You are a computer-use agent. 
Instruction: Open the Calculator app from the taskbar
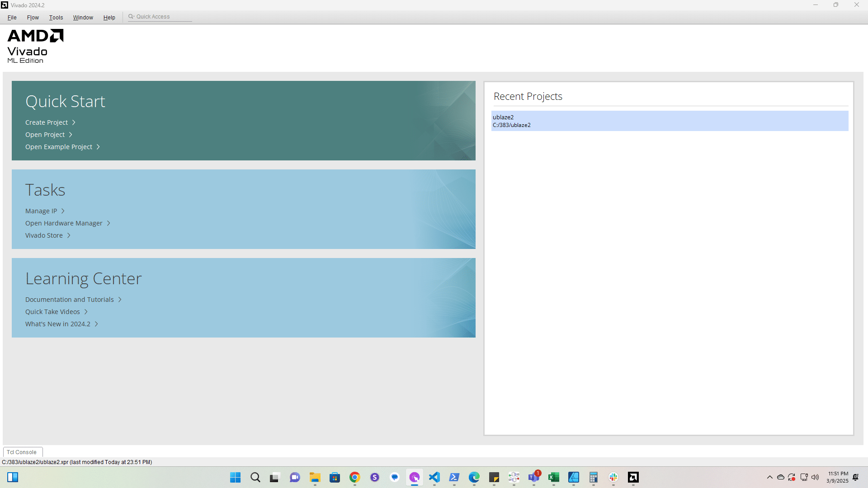click(594, 477)
